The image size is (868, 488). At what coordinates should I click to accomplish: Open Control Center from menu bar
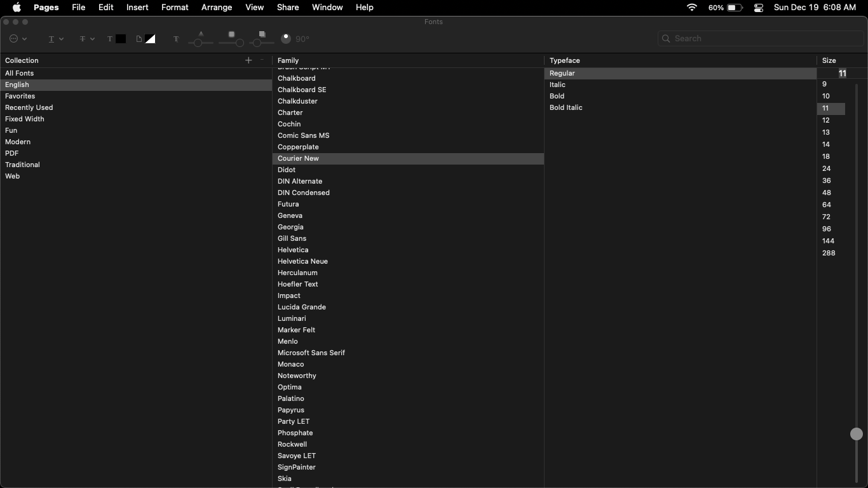[759, 8]
